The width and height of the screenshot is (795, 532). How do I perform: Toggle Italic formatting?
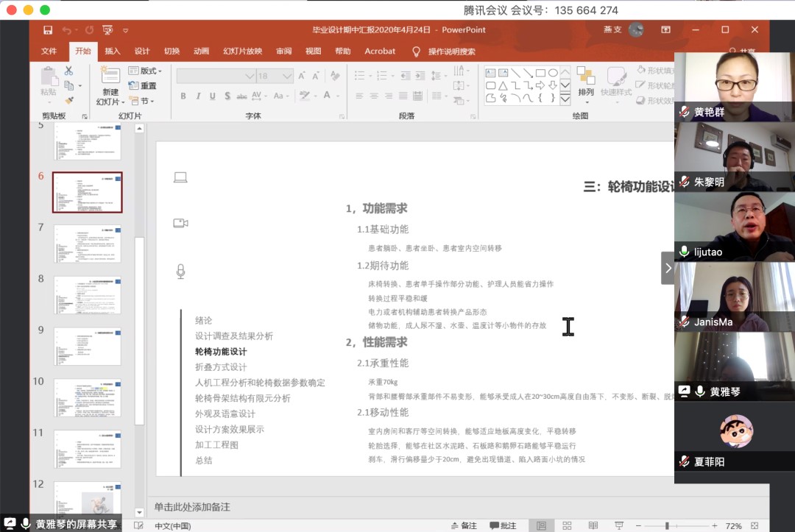(199, 96)
